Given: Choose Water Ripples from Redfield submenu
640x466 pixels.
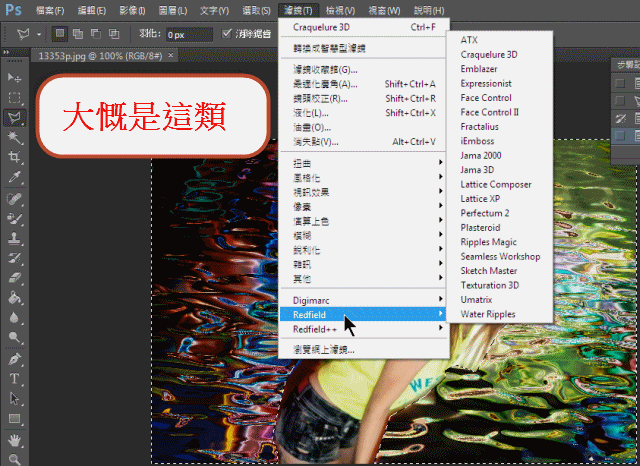Looking at the screenshot, I should 488,314.
